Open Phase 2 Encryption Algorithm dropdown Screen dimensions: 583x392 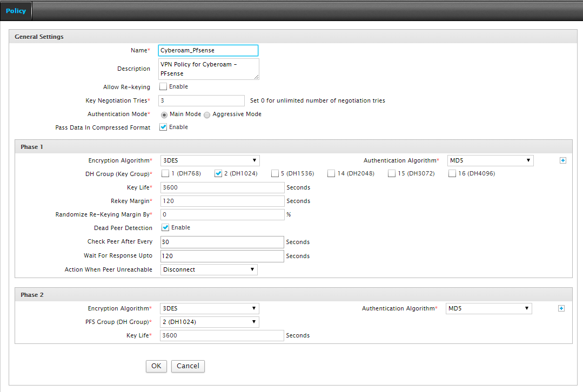(x=210, y=308)
